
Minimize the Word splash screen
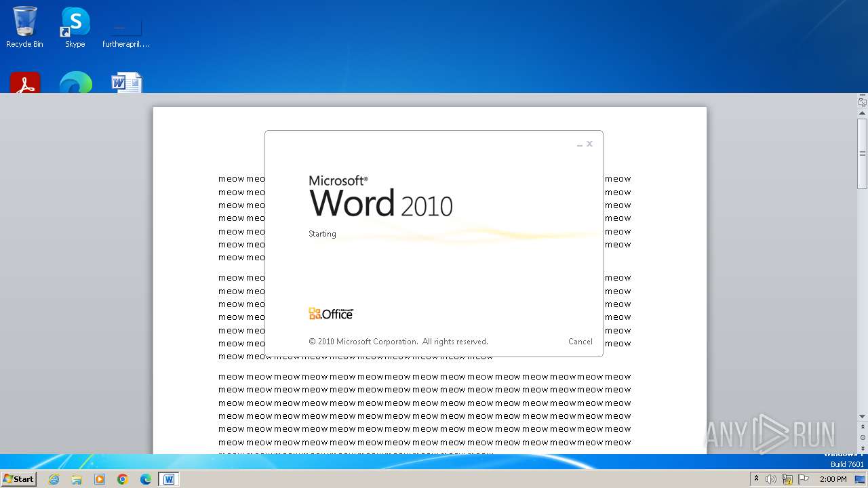click(580, 144)
